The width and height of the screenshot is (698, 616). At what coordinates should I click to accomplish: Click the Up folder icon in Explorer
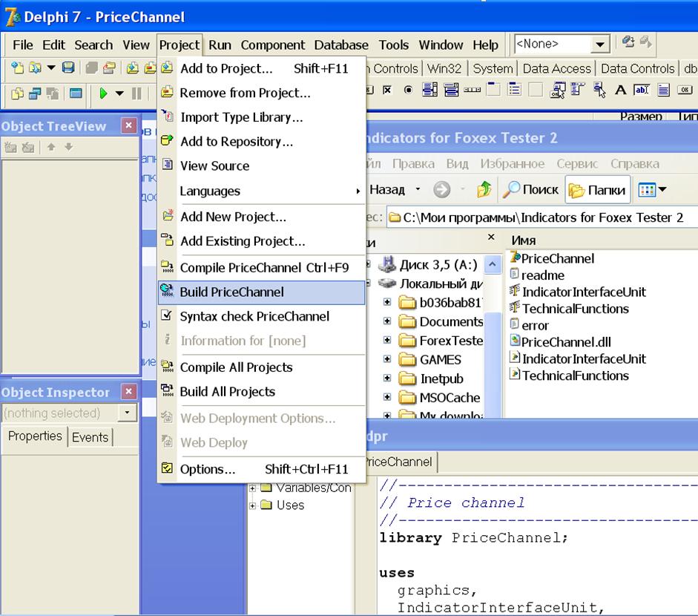click(484, 190)
